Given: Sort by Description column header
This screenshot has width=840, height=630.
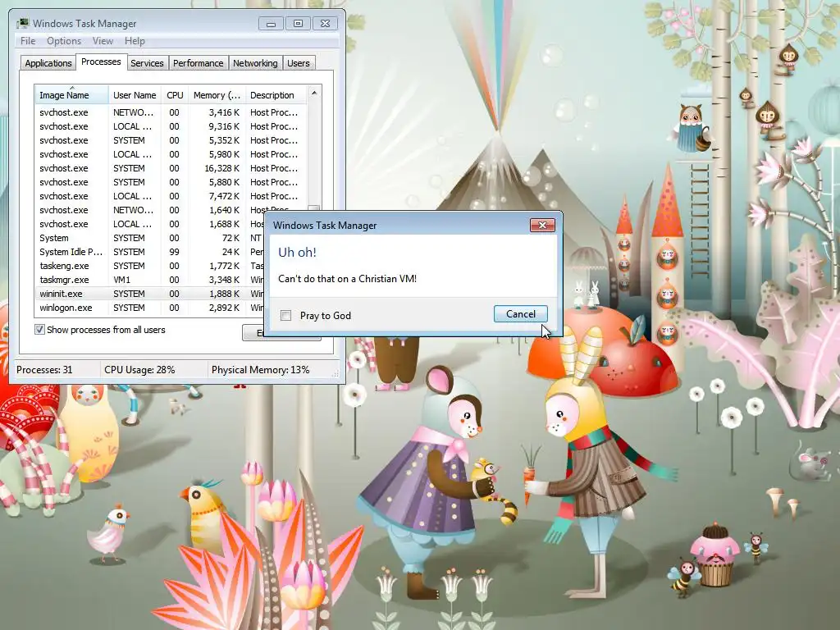Looking at the screenshot, I should coord(276,95).
